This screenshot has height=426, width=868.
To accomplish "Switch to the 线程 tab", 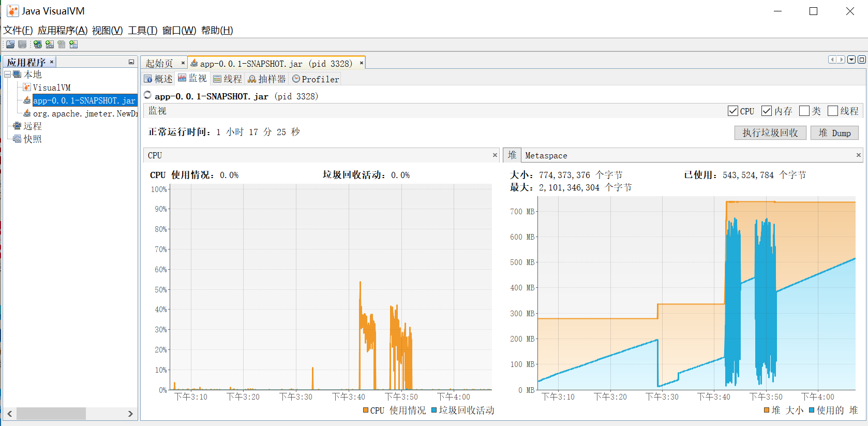I will point(228,79).
